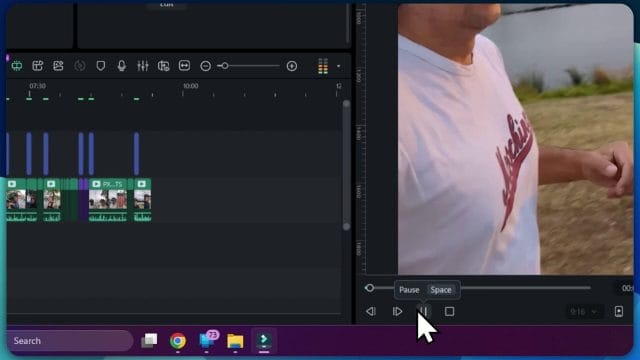Viewport: 640px width, 360px height.
Task: Adjust the timeline zoom slider handle
Action: pyautogui.click(x=224, y=66)
